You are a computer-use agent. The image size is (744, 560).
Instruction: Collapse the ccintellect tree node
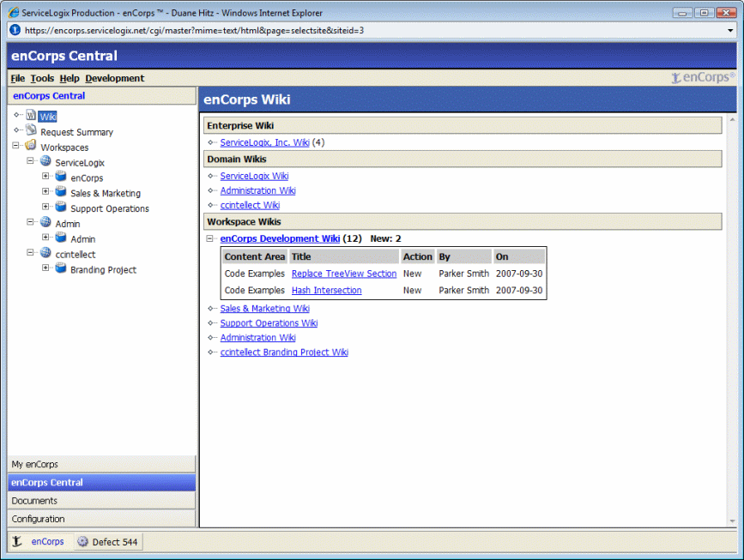click(31, 252)
